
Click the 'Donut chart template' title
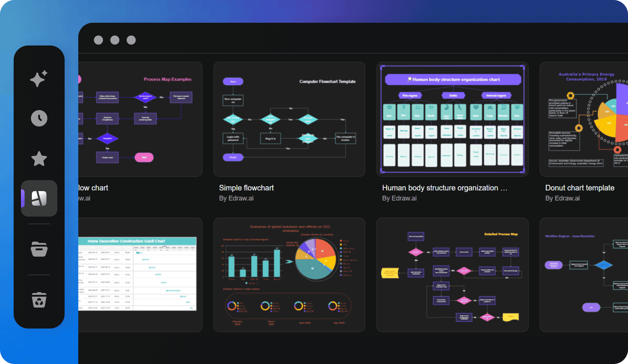point(580,188)
